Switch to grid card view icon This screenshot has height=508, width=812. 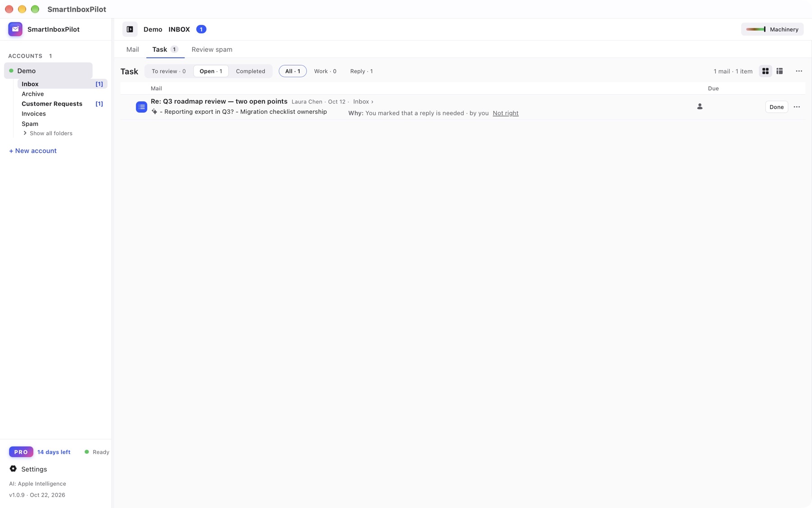[766, 71]
